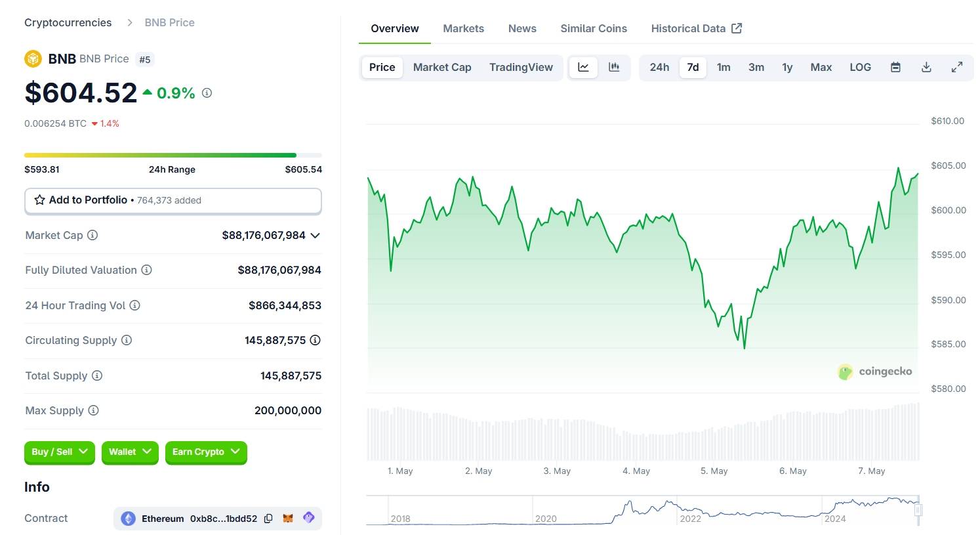Show 24 Hour Trading Vol info icon
This screenshot has height=535, width=980.
pos(134,305)
